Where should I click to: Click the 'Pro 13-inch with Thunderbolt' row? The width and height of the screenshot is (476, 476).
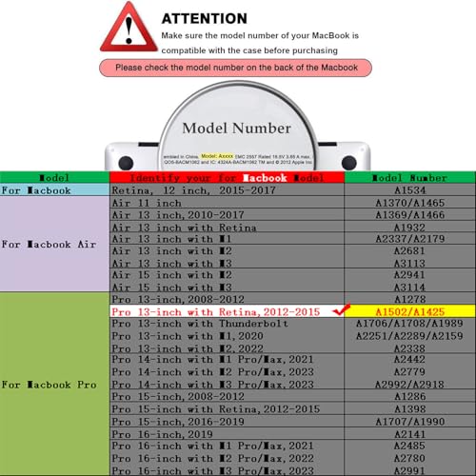[227, 324]
